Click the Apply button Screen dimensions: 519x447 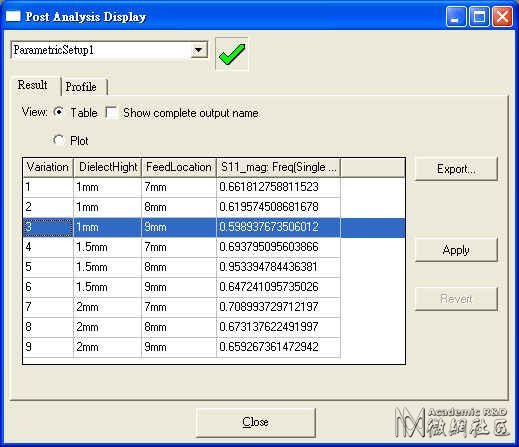tap(456, 250)
